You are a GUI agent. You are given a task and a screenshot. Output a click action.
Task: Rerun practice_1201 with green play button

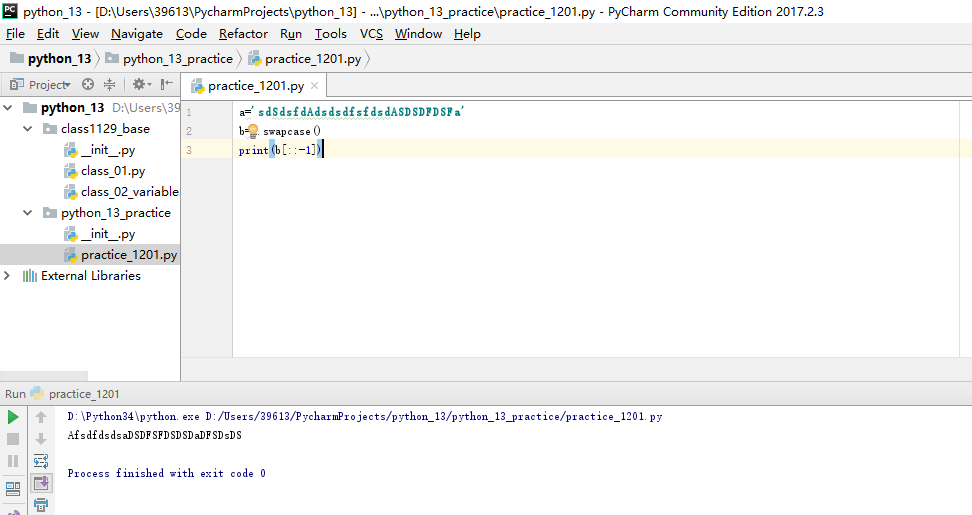tap(13, 417)
